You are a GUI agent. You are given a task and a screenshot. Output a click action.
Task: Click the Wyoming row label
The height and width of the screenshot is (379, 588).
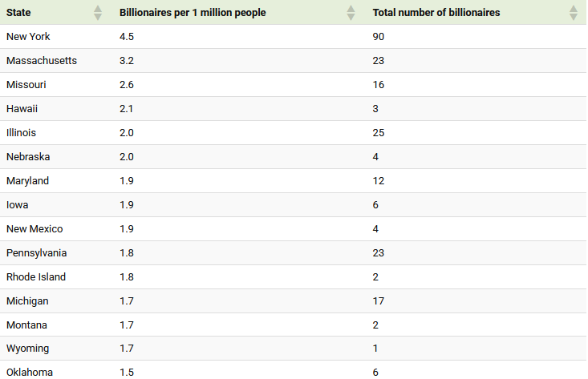pyautogui.click(x=27, y=349)
